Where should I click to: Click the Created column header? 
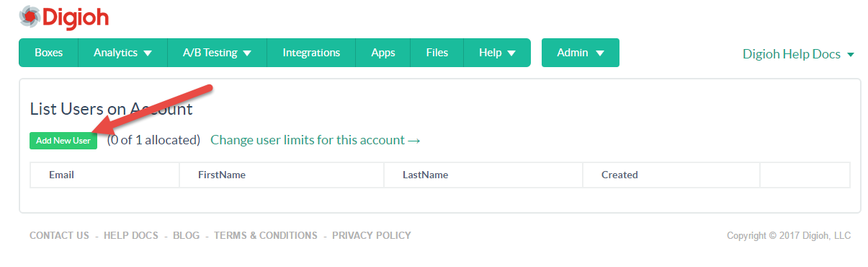pyautogui.click(x=619, y=175)
